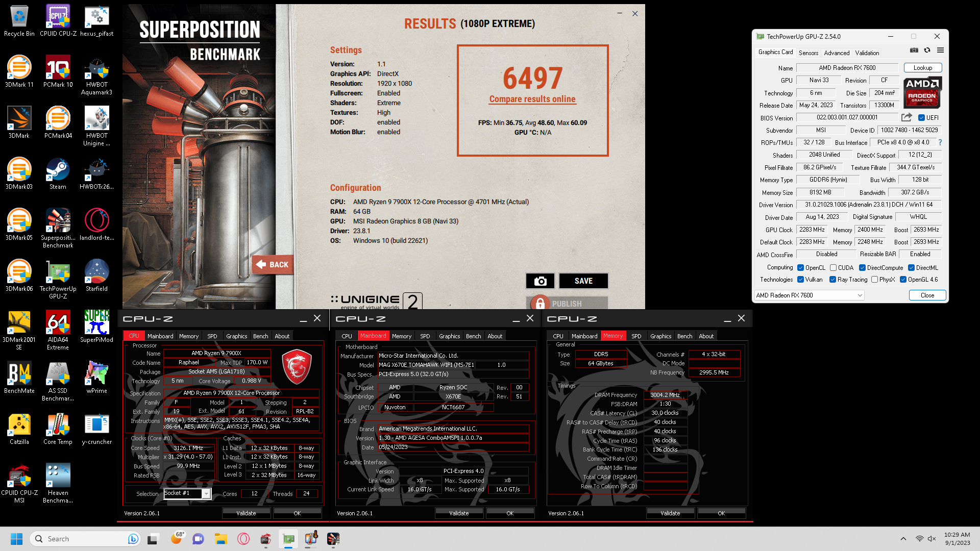Click GPU-Z screenshot camera icon

pyautogui.click(x=914, y=51)
